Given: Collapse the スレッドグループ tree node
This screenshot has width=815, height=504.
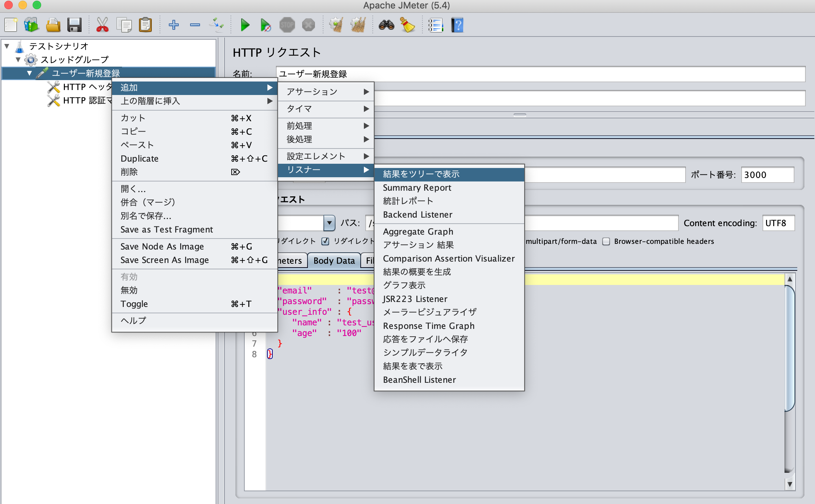Looking at the screenshot, I should point(18,60).
